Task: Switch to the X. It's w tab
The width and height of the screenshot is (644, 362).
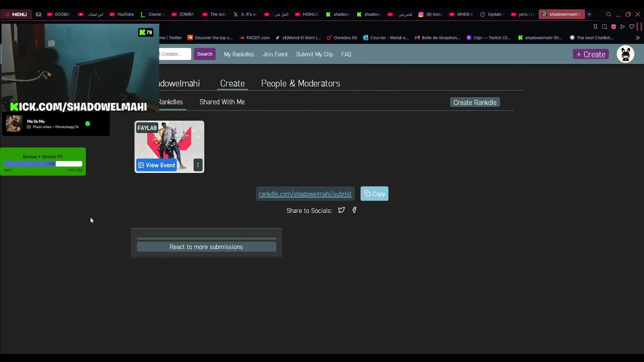Action: [245, 14]
